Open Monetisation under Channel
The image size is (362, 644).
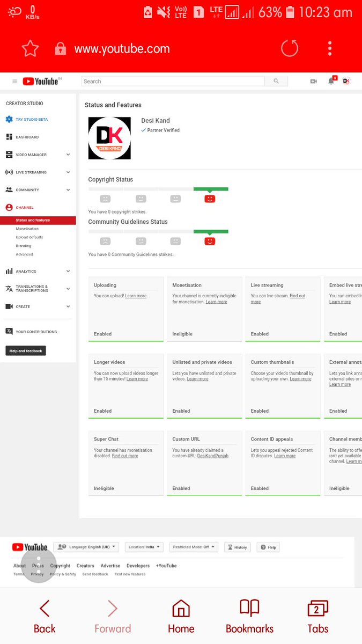coord(27,229)
